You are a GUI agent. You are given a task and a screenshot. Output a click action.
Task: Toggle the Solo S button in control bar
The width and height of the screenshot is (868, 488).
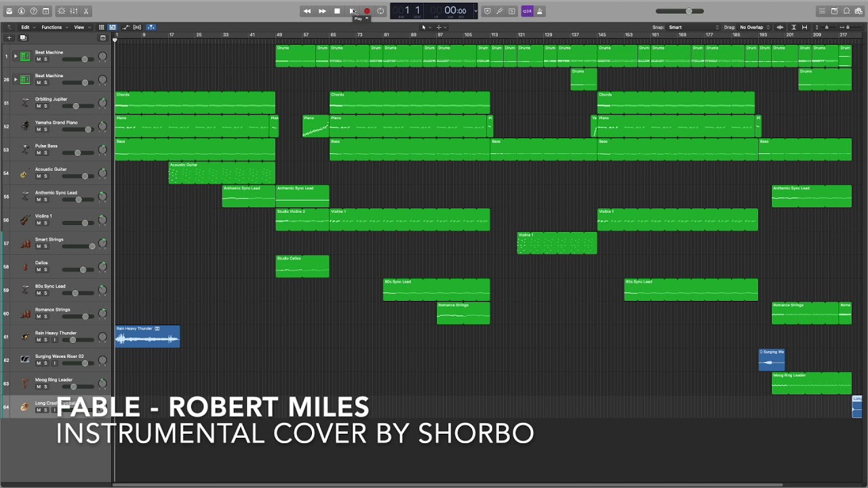(x=512, y=11)
